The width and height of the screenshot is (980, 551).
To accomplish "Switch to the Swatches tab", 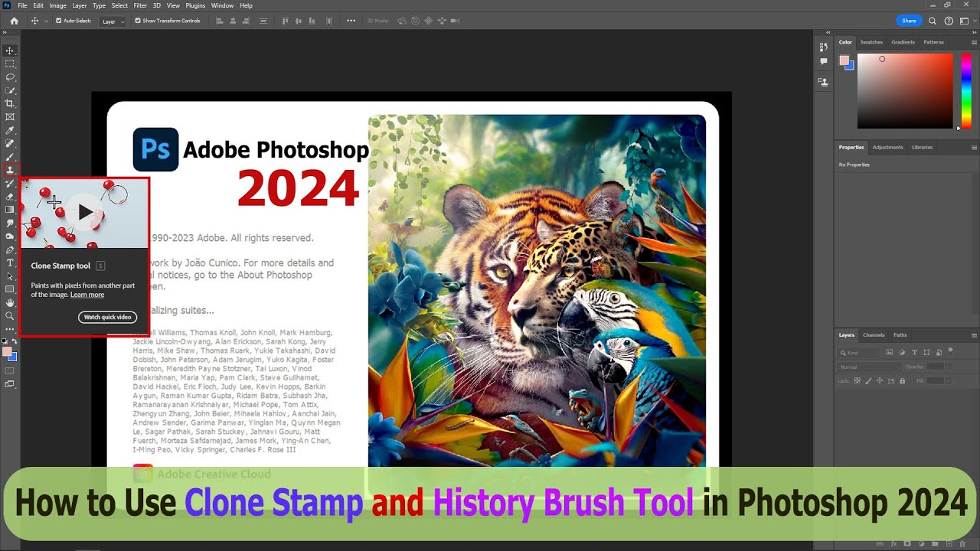I will (x=871, y=42).
